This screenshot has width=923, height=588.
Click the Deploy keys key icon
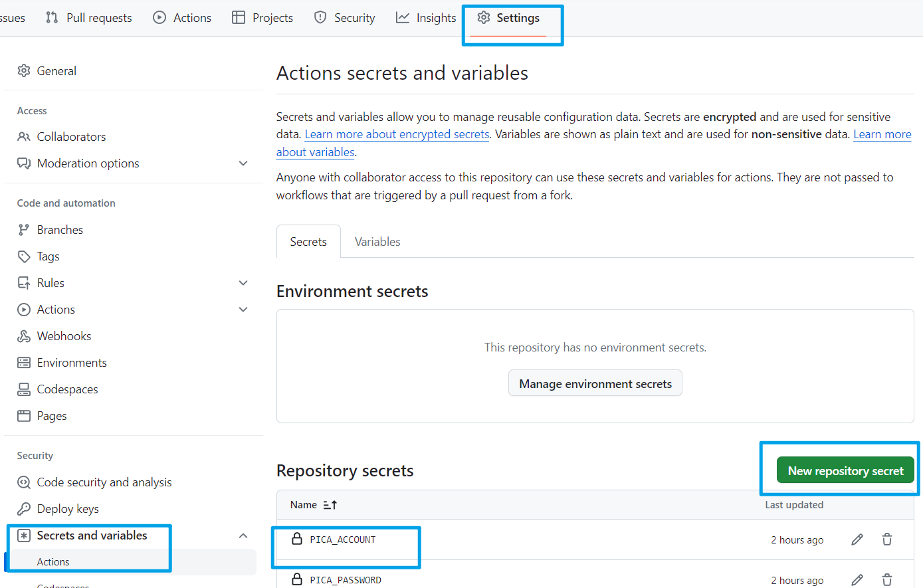(24, 509)
